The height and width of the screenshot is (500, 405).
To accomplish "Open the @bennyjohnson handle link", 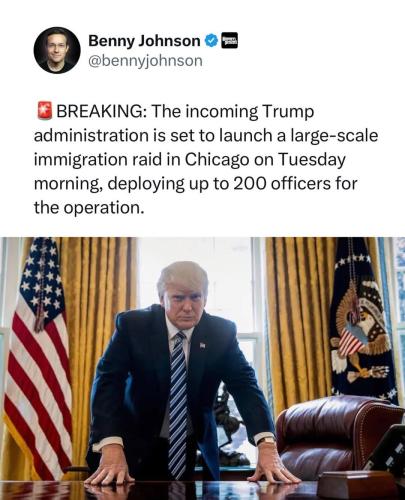I will (x=145, y=61).
